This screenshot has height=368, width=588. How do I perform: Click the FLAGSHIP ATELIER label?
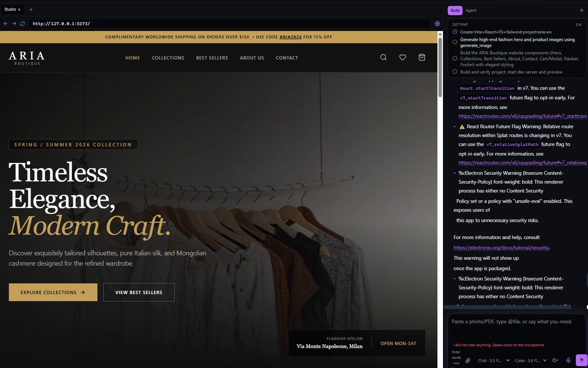tap(344, 339)
